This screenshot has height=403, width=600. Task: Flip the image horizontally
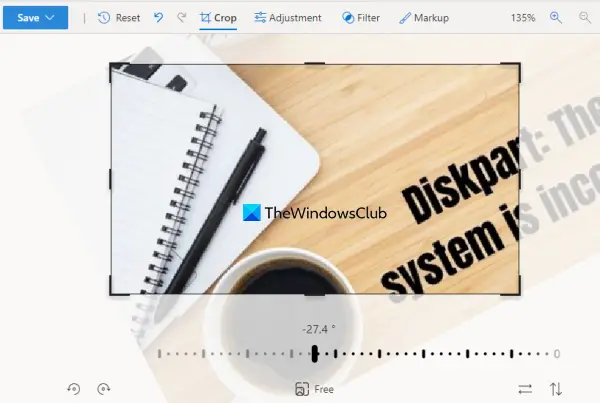(525, 389)
